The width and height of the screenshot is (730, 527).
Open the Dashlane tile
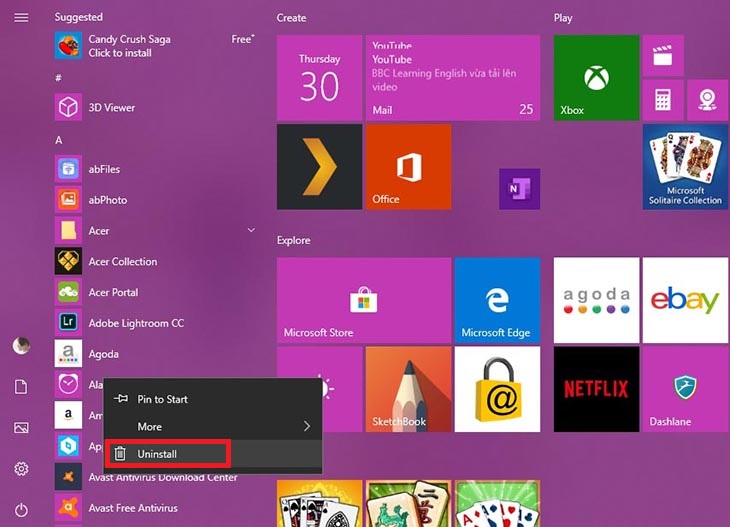(x=685, y=389)
